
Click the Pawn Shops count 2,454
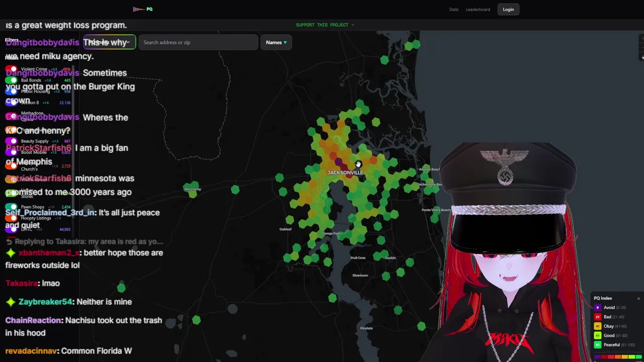(66, 207)
